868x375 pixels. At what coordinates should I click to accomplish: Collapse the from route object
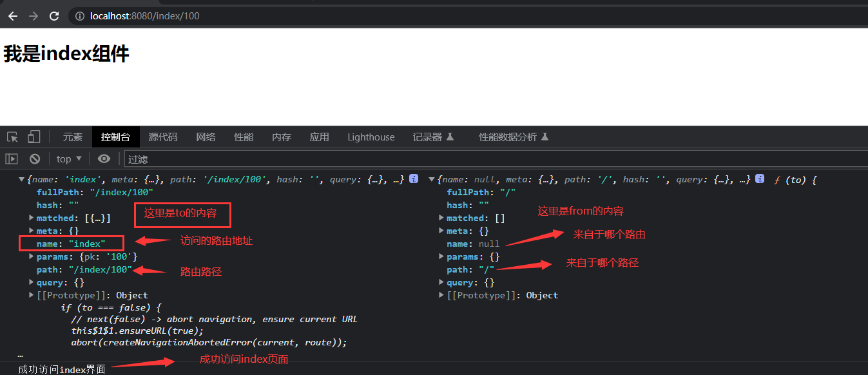click(x=431, y=180)
